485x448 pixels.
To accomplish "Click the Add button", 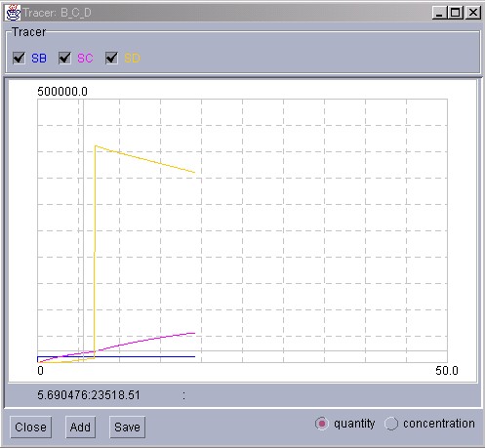I will coord(80,427).
